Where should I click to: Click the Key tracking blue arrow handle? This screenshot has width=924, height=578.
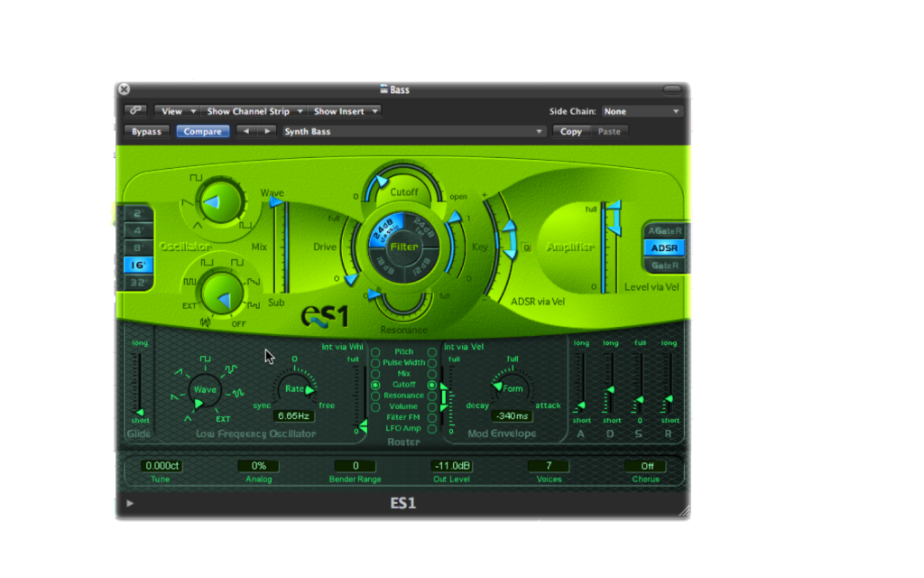tap(455, 217)
